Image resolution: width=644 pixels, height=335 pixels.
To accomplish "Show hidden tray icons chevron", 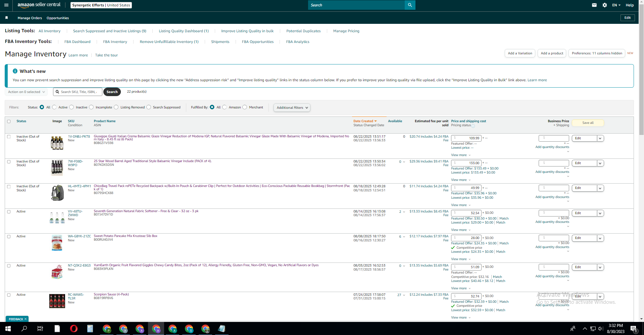I will pos(585,329).
